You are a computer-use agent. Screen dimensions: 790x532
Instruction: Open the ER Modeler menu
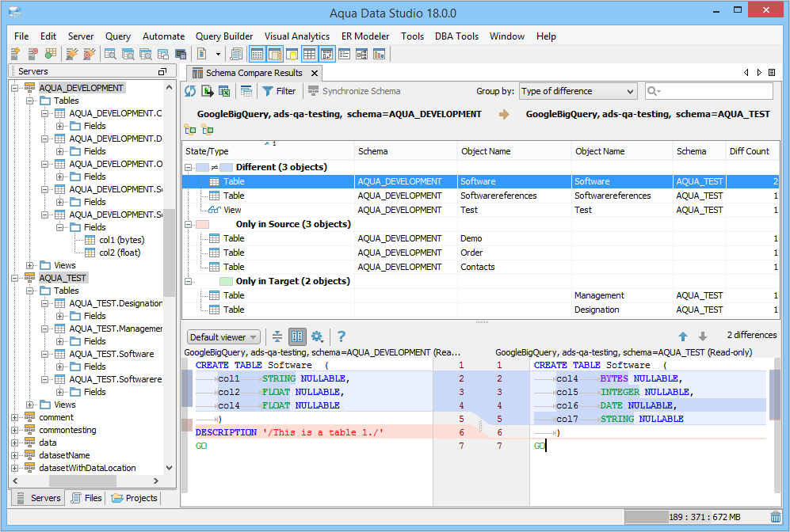point(365,36)
